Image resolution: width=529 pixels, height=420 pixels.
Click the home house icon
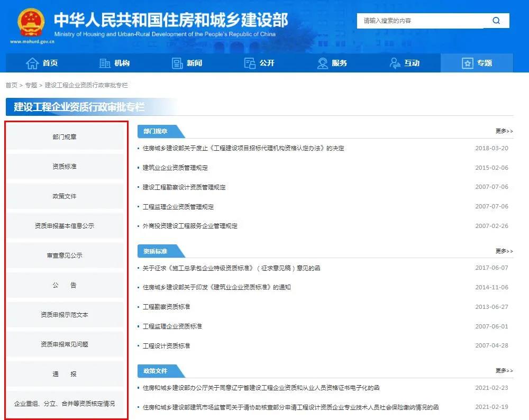tap(32, 63)
